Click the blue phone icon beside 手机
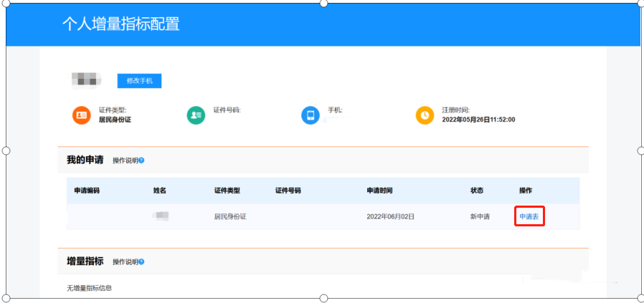Image resolution: width=644 pixels, height=303 pixels. pos(310,115)
